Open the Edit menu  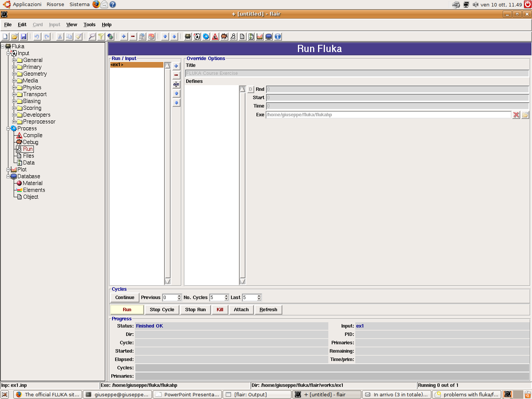coord(22,25)
